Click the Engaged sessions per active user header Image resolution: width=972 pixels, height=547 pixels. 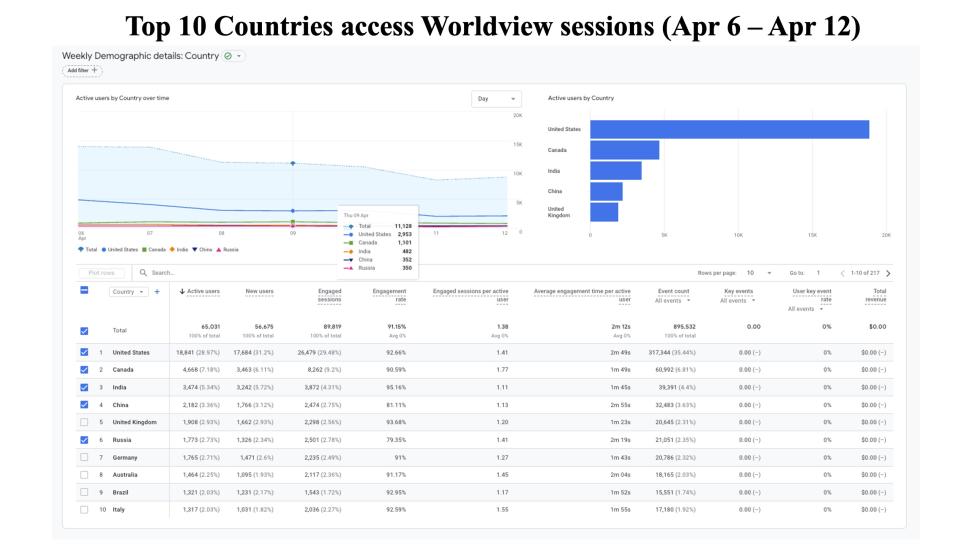pyautogui.click(x=471, y=295)
